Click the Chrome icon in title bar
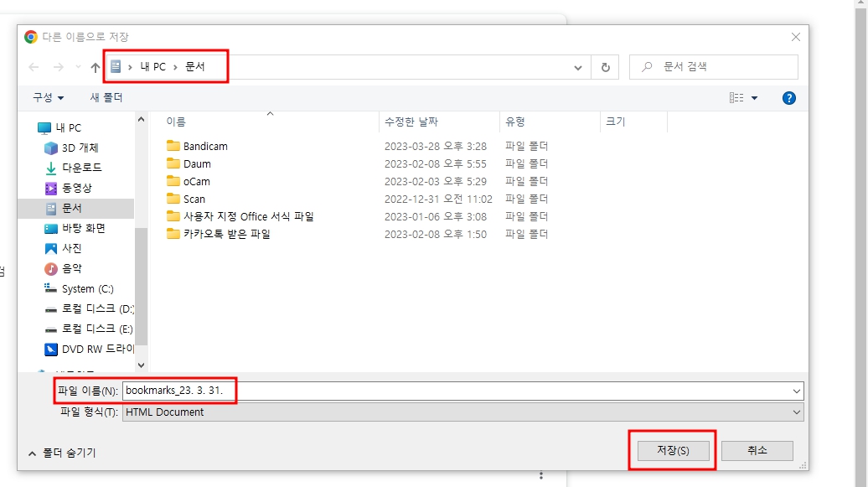The width and height of the screenshot is (868, 487). [x=31, y=37]
